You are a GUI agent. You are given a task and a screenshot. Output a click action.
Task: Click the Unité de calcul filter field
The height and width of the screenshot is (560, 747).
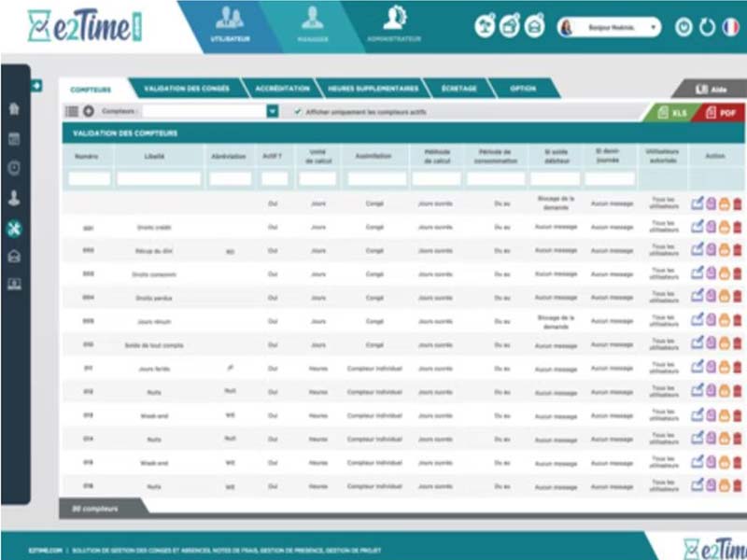point(317,178)
